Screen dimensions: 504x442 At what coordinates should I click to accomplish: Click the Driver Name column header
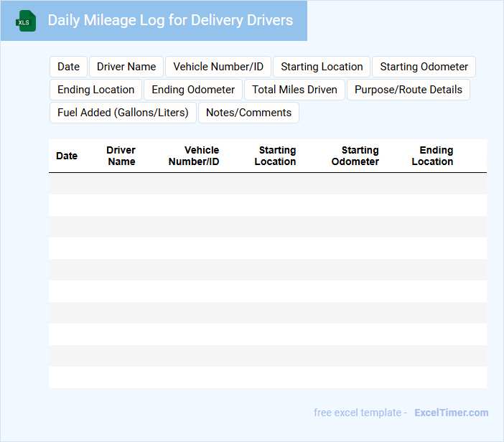coord(121,156)
